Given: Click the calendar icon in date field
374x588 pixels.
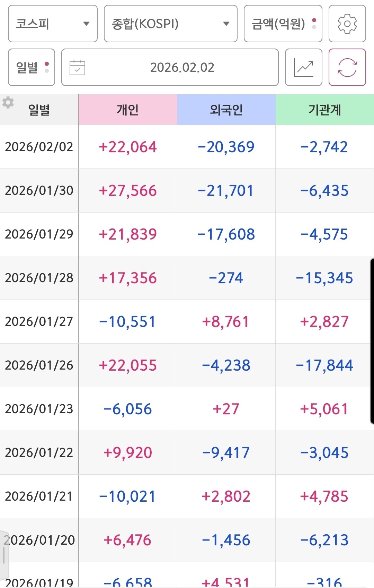Looking at the screenshot, I should (x=77, y=68).
